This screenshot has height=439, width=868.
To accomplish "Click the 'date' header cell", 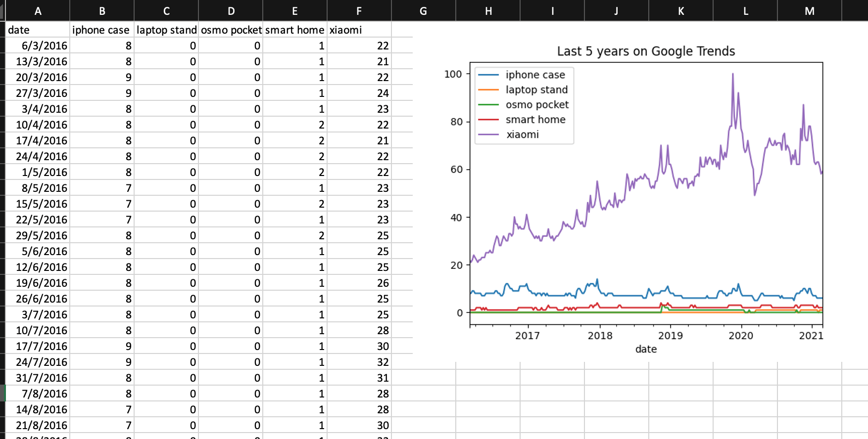I will tap(38, 30).
